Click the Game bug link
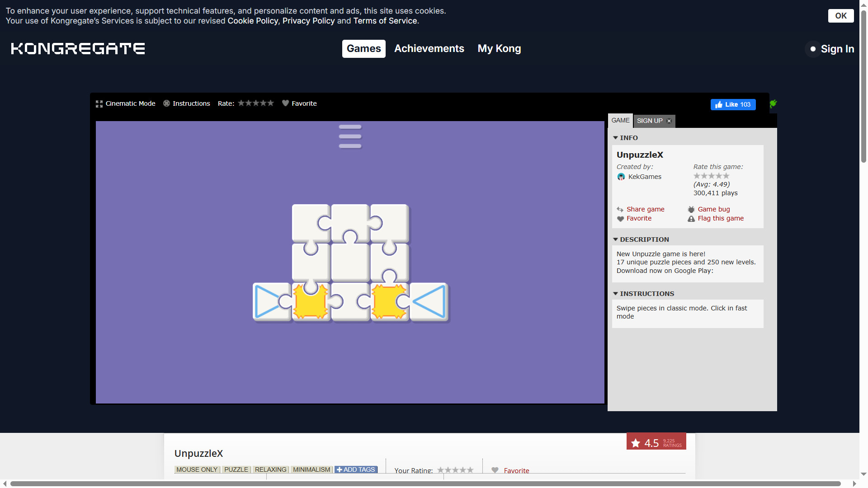The image size is (868, 488). [x=713, y=209]
